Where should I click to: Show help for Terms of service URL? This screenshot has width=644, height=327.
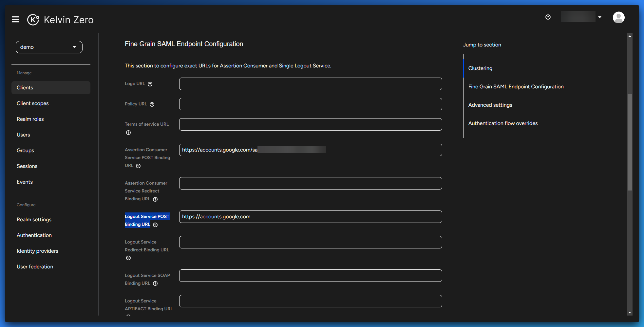click(128, 133)
